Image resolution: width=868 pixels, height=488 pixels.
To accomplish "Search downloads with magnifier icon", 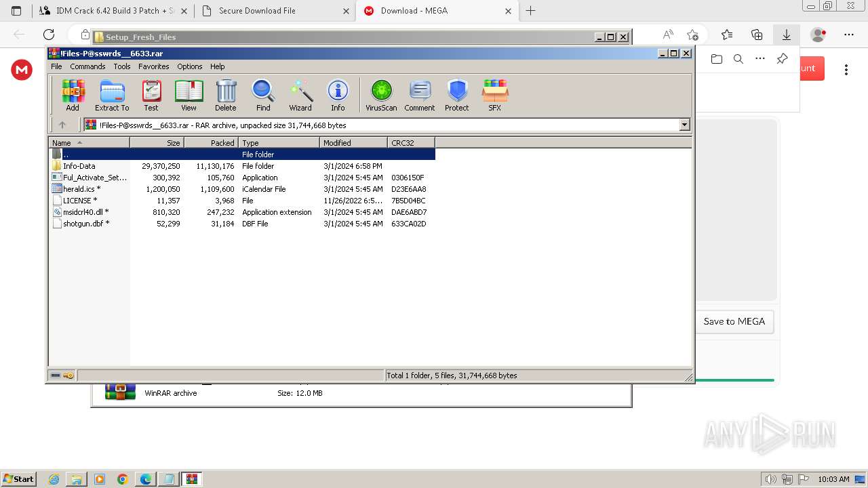I will pos(738,59).
